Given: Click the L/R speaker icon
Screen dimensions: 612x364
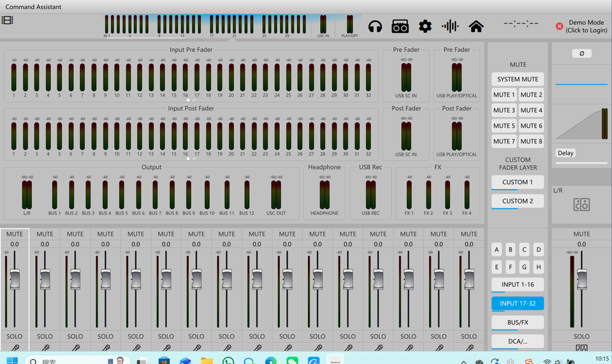Looking at the screenshot, I should (x=581, y=205).
